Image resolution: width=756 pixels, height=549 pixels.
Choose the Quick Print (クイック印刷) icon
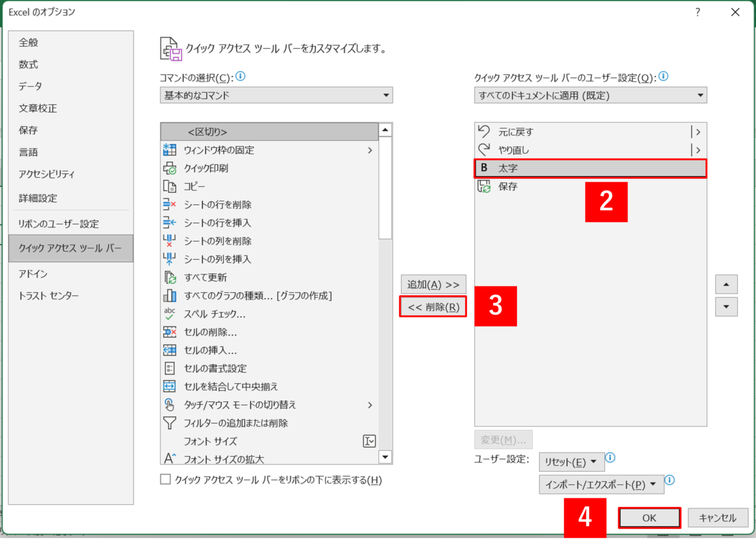[169, 168]
